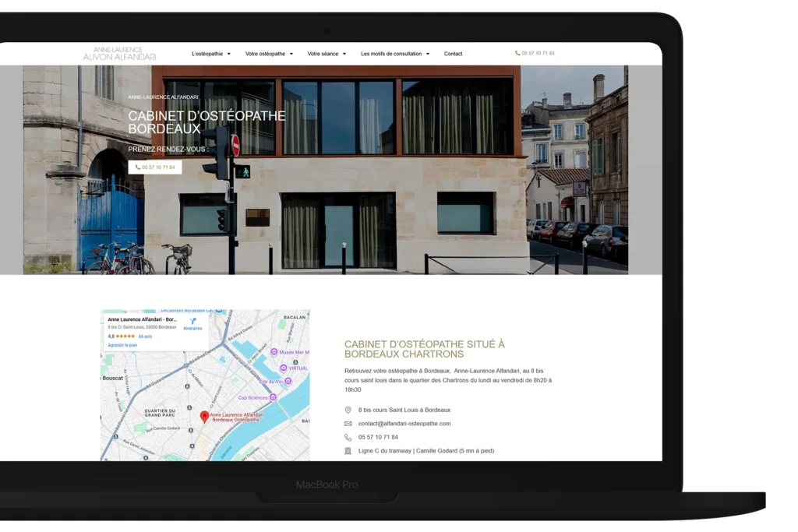Expand the Les motifs de consultation arrow

point(428,54)
